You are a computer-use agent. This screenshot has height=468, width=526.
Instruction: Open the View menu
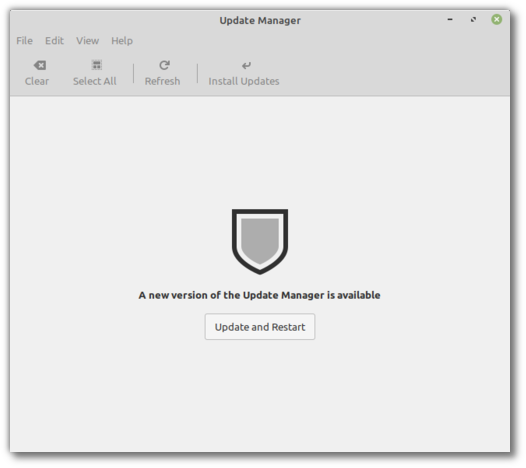pos(88,41)
